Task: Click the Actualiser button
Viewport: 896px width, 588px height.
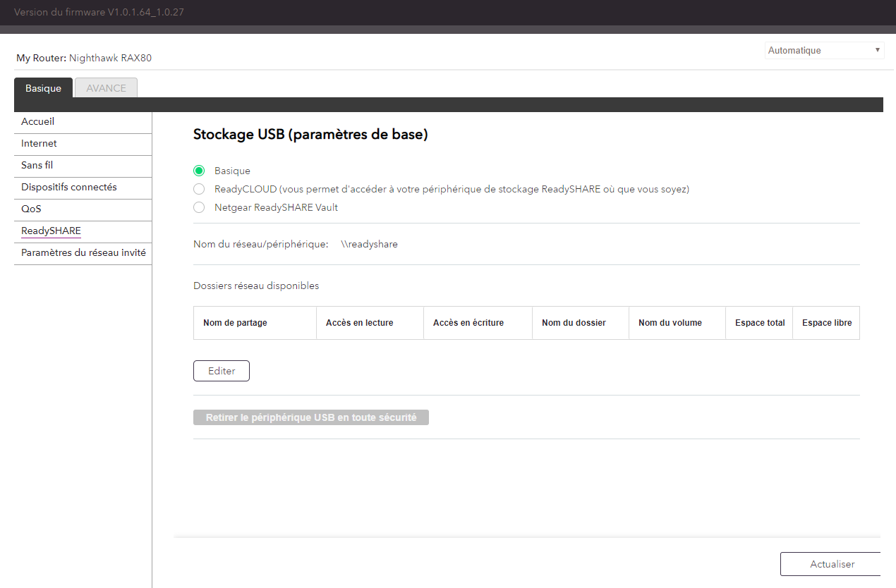Action: [832, 564]
